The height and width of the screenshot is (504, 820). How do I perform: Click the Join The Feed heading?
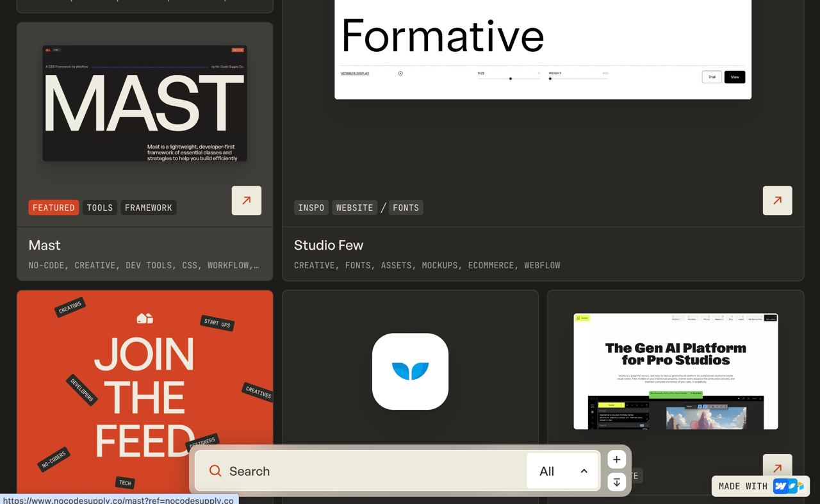click(x=144, y=396)
